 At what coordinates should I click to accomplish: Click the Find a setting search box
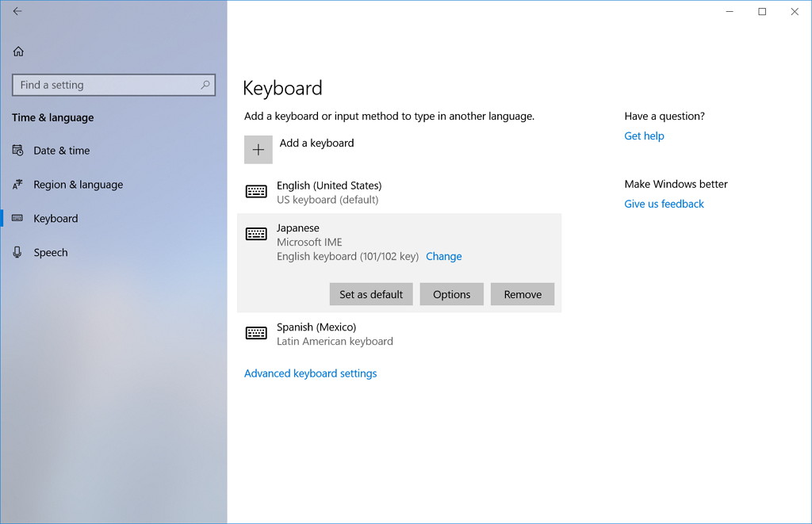(x=113, y=85)
